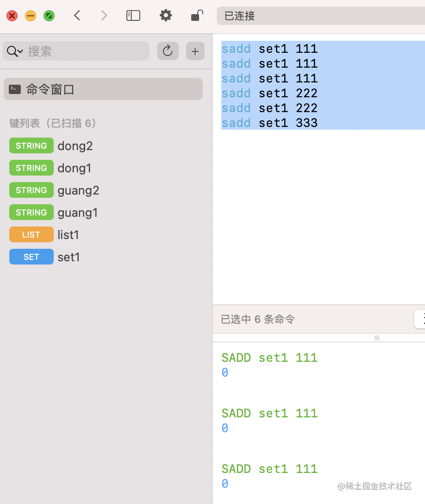The height and width of the screenshot is (504, 425).
Task: Click the lock icon in the title bar
Action: pyautogui.click(x=196, y=15)
